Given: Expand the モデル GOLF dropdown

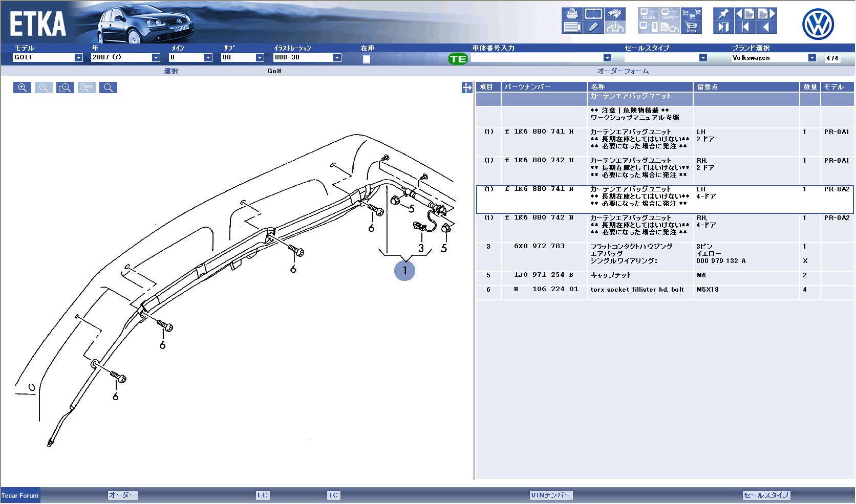Looking at the screenshot, I should pos(78,58).
